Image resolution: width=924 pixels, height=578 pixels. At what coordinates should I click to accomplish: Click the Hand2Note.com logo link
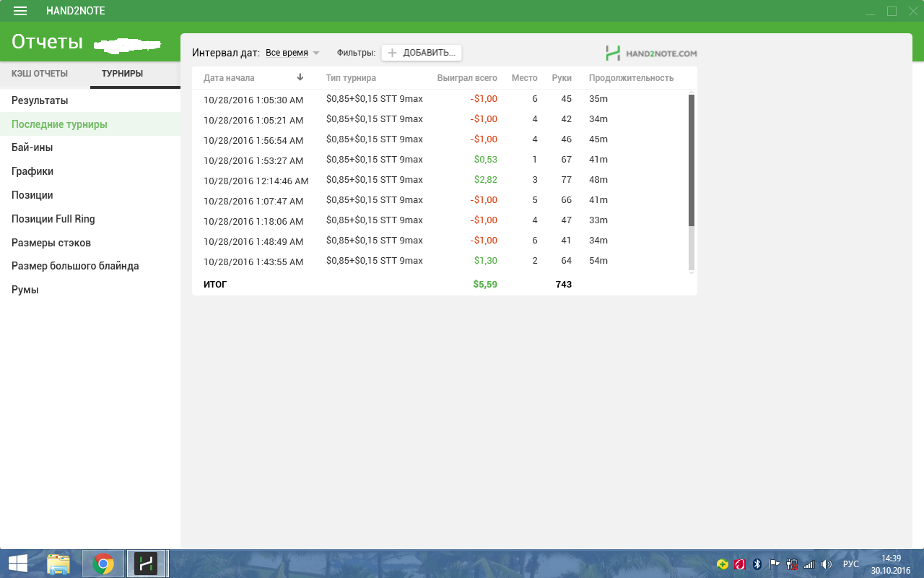[651, 53]
